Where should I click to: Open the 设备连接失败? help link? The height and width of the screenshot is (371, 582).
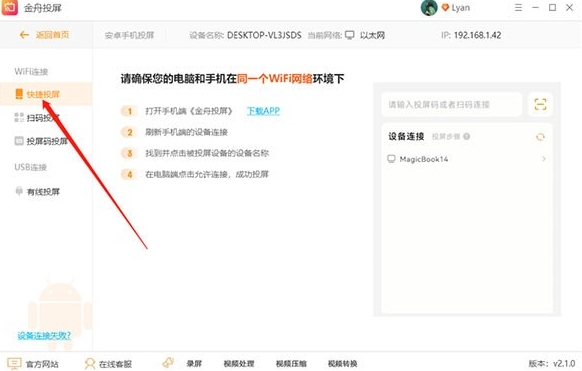tap(44, 335)
